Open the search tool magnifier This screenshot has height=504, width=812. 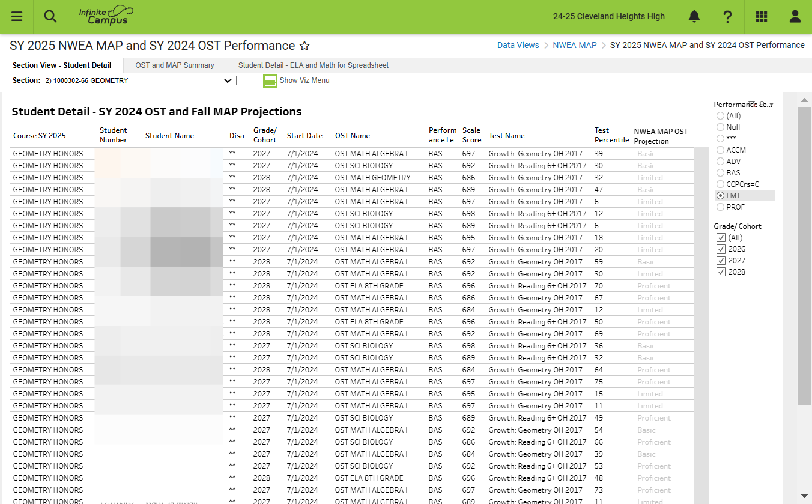pos(50,17)
